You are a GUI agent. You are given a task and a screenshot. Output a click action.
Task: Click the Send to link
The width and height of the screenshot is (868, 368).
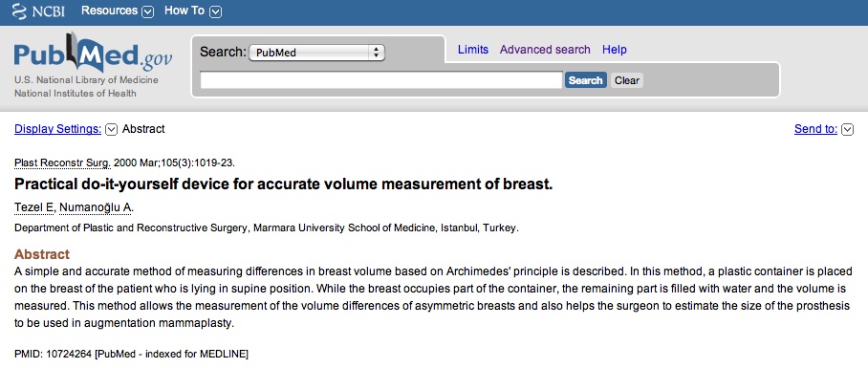pos(815,129)
